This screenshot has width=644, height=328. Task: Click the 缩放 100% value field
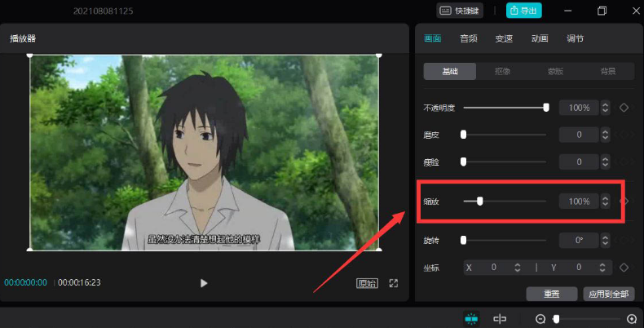[x=579, y=202]
